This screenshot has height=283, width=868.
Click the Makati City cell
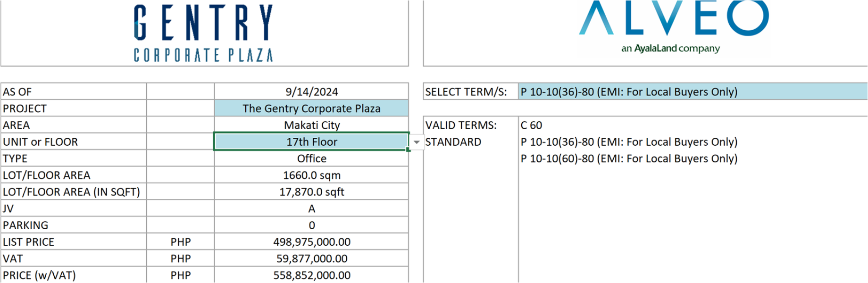pyautogui.click(x=311, y=125)
